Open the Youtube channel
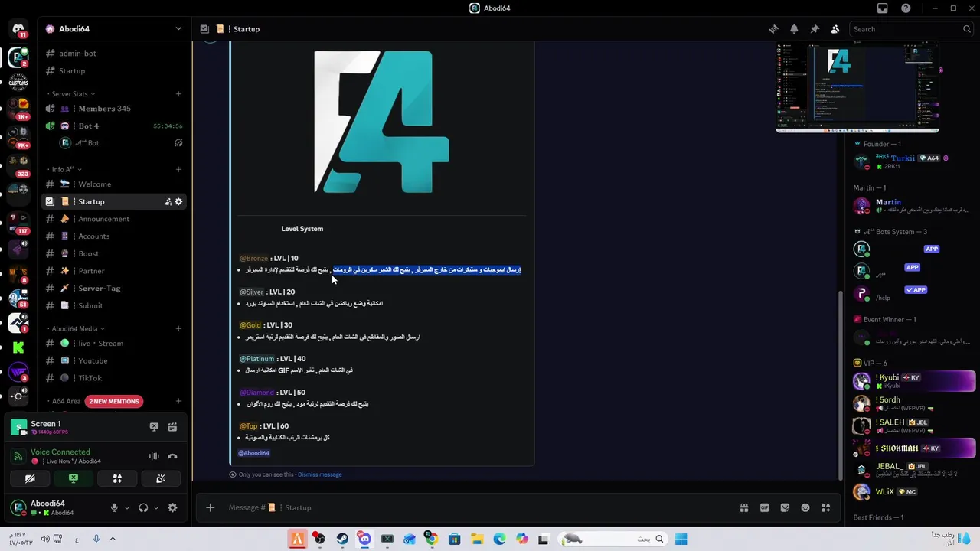980x551 pixels. [114, 360]
